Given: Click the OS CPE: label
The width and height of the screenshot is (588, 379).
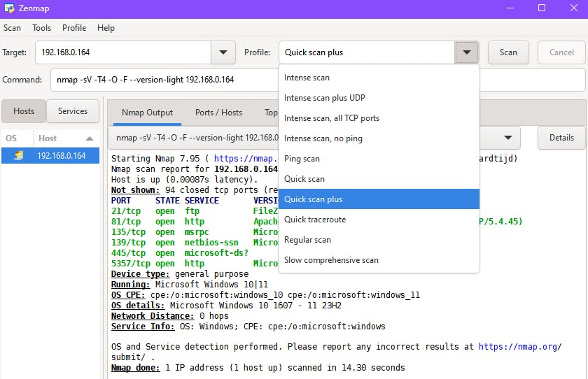Looking at the screenshot, I should [x=128, y=295].
